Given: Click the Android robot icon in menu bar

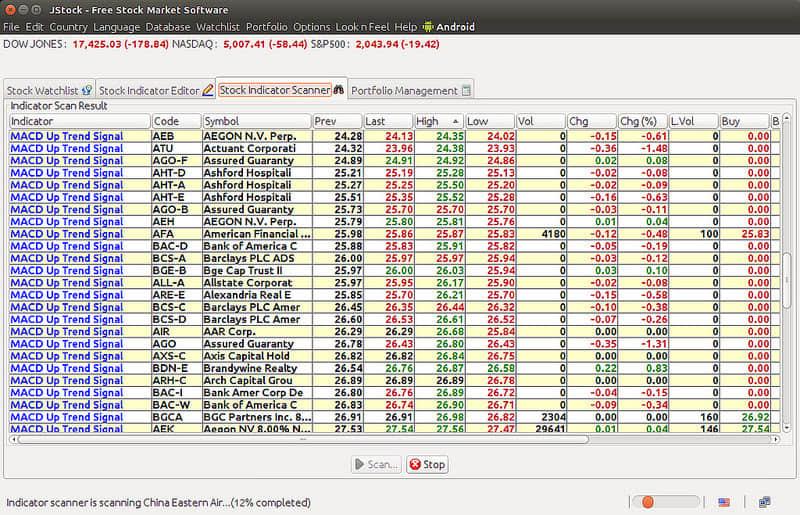Looking at the screenshot, I should (x=430, y=26).
